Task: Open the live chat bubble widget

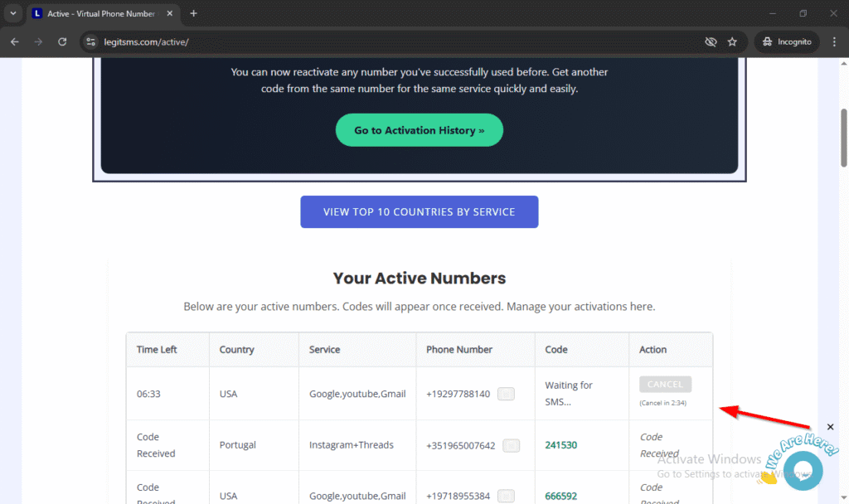Action: [802, 471]
